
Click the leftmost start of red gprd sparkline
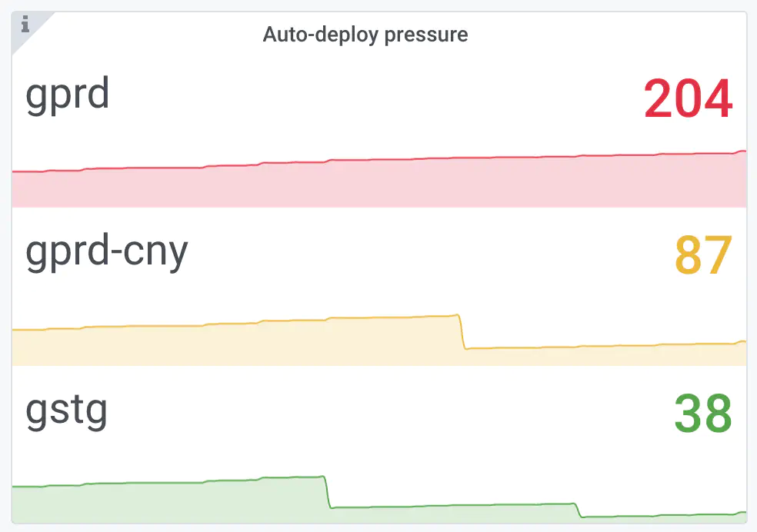[14, 171]
